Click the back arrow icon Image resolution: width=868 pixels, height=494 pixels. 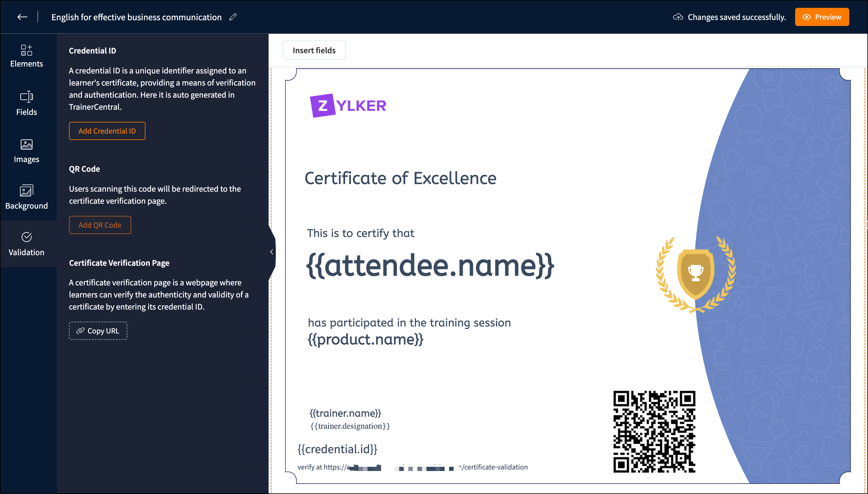click(22, 17)
